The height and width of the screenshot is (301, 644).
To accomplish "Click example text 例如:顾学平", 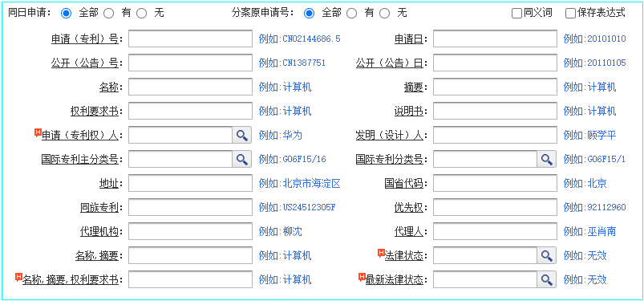I will (x=589, y=136).
